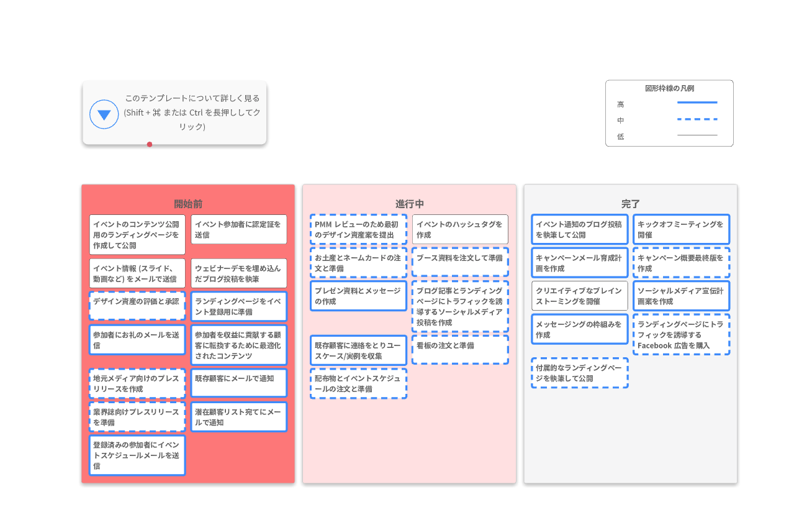Select the プレゼン資料とメッセージの作成 card
Image resolution: width=812 pixels, height=520 pixels.
[x=358, y=296]
